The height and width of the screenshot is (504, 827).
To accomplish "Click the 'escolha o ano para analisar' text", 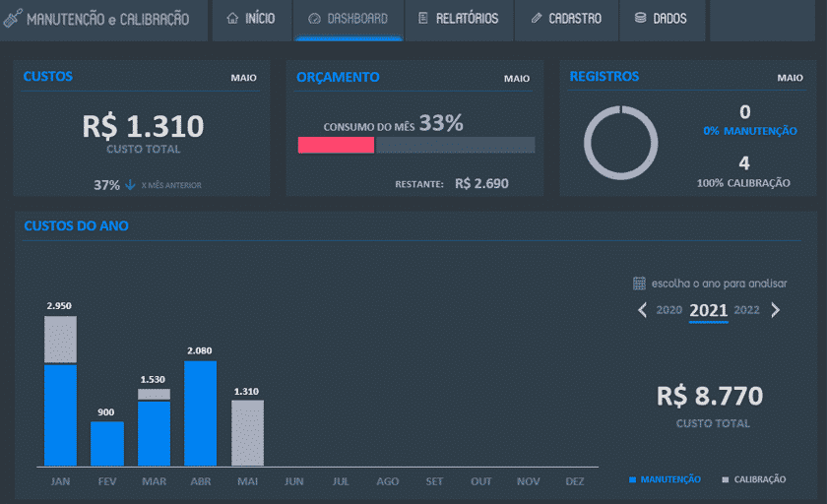I will (x=719, y=283).
